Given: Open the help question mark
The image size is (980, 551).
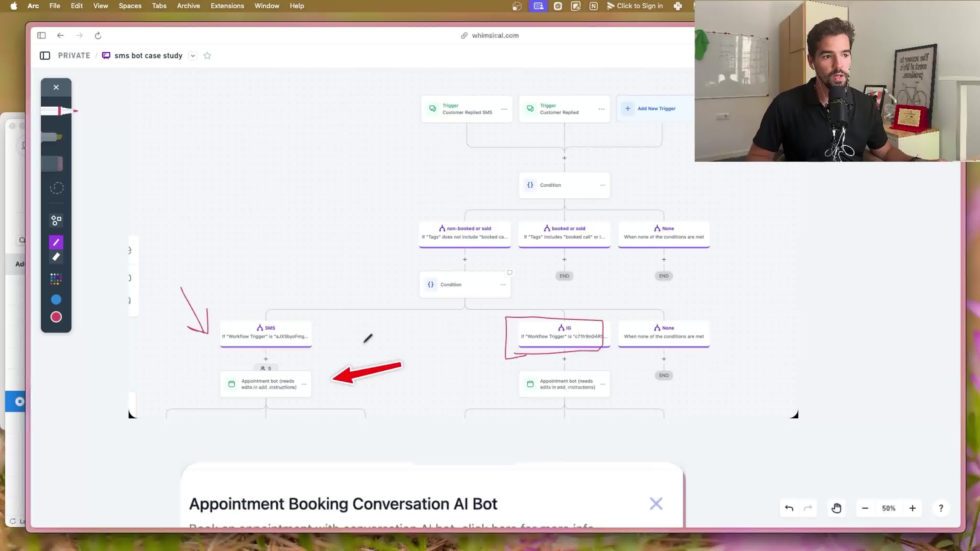Looking at the screenshot, I should [941, 508].
